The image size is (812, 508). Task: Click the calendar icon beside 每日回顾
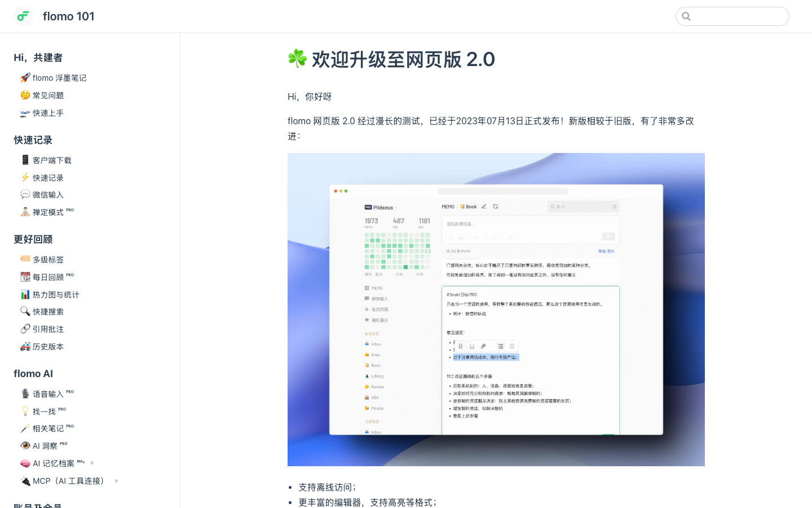point(25,277)
